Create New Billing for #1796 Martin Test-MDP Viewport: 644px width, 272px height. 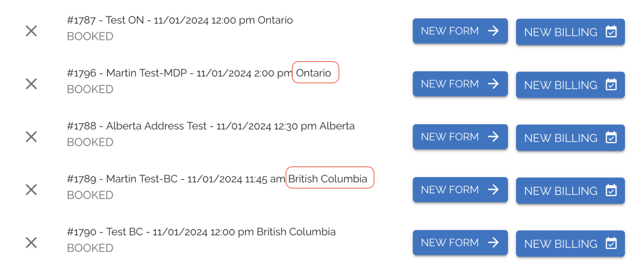point(570,85)
